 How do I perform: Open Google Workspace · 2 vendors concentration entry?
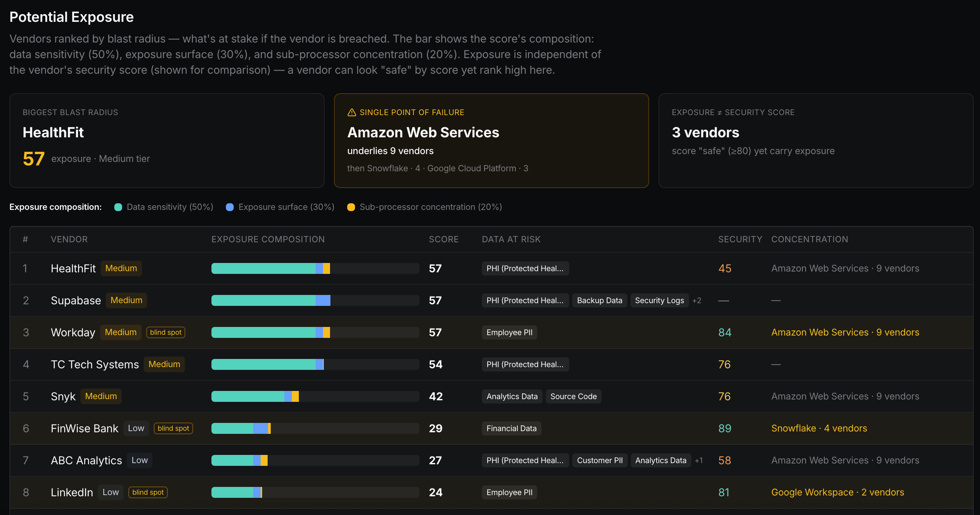tap(838, 492)
